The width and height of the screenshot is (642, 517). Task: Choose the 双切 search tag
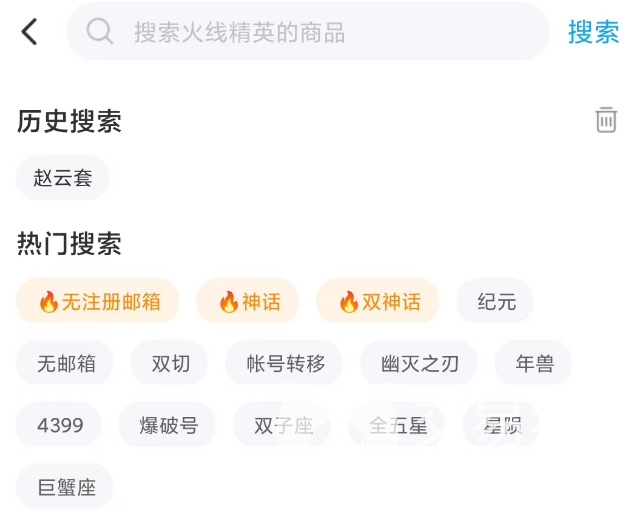170,364
